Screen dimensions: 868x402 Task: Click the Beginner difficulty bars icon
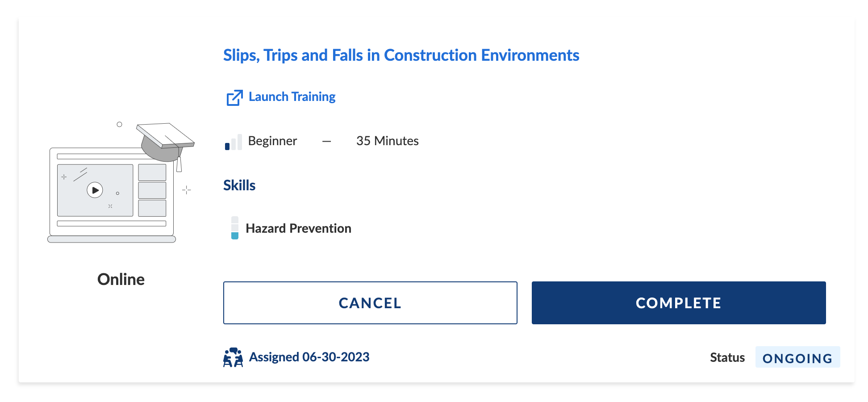pyautogui.click(x=233, y=142)
